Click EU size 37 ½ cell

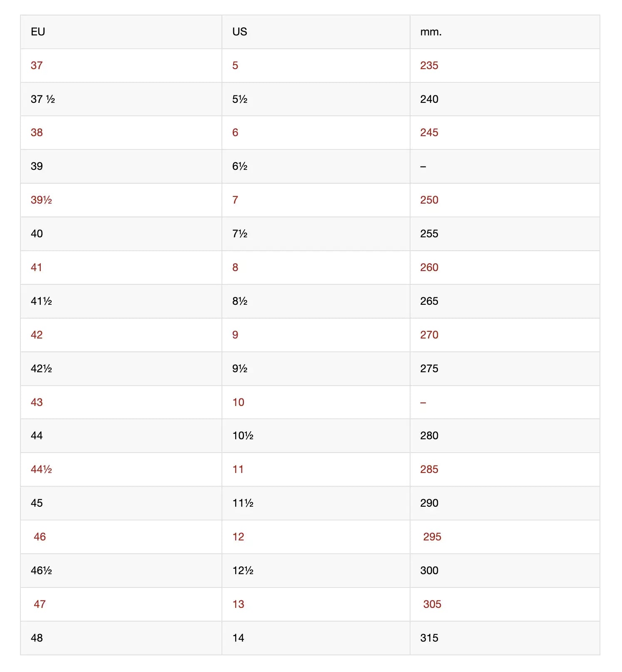pyautogui.click(x=43, y=99)
